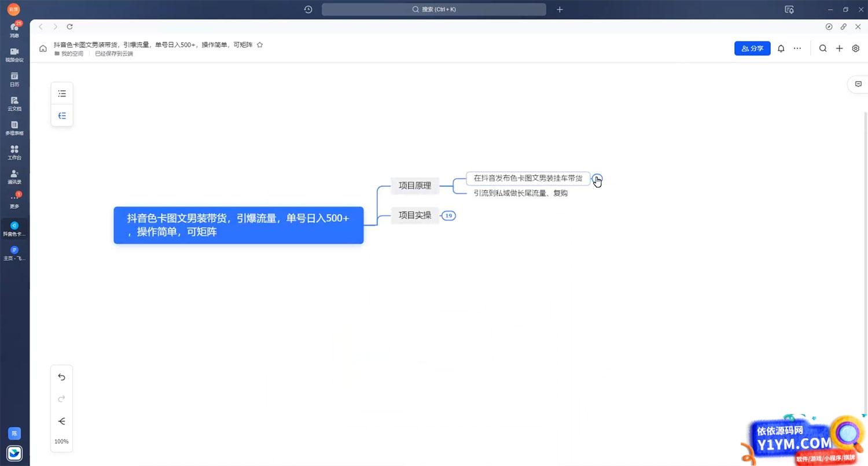
Task: Focus the 搜索 (Ctrl+K) search box
Action: pyautogui.click(x=434, y=9)
